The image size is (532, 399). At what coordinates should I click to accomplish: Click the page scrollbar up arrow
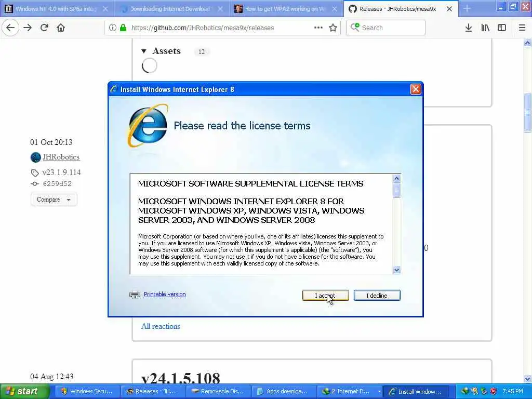coord(528,43)
